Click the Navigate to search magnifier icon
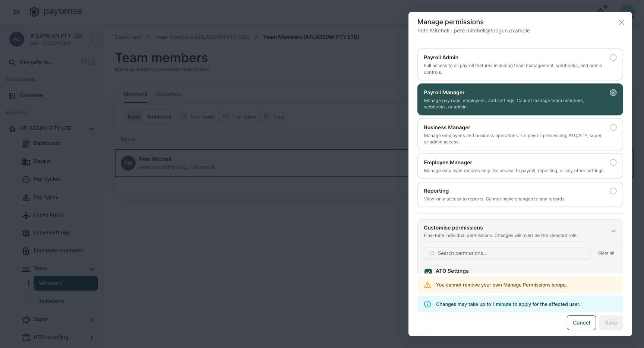This screenshot has height=348, width=644. pos(12,62)
